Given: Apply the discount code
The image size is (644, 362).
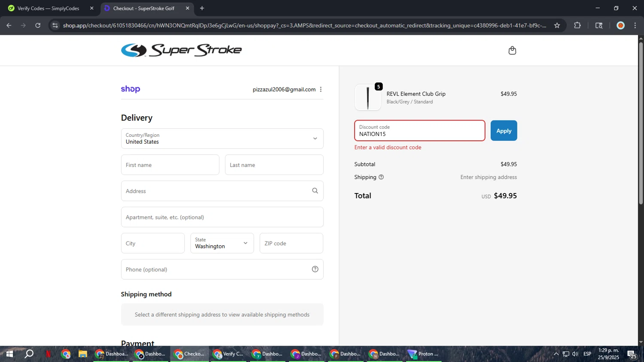Looking at the screenshot, I should coord(504,131).
